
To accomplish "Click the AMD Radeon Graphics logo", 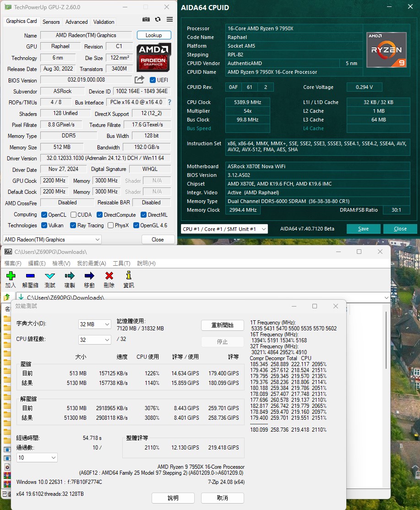I will 153,57.
